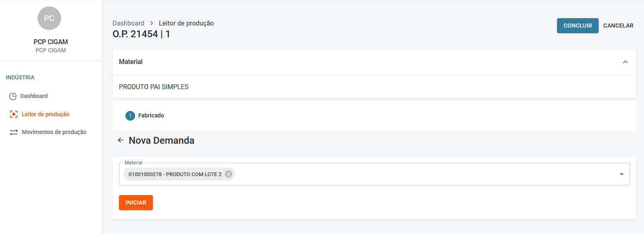Select Leitor de produção sidebar label
The image size is (644, 234).
point(45,115)
